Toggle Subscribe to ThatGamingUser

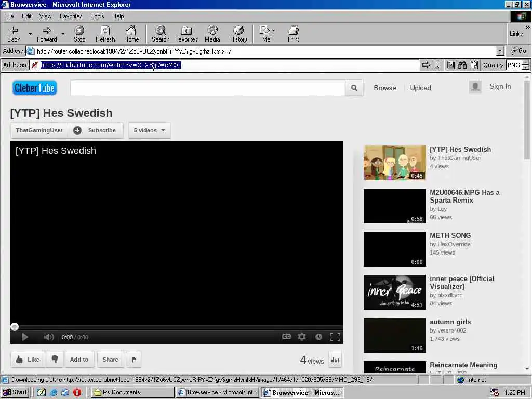point(96,130)
